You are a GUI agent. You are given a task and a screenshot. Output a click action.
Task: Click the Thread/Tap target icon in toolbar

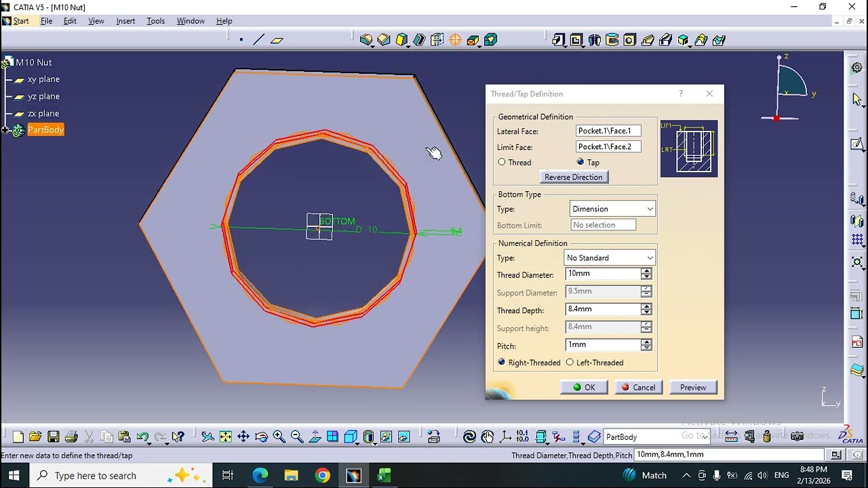pyautogui.click(x=455, y=40)
